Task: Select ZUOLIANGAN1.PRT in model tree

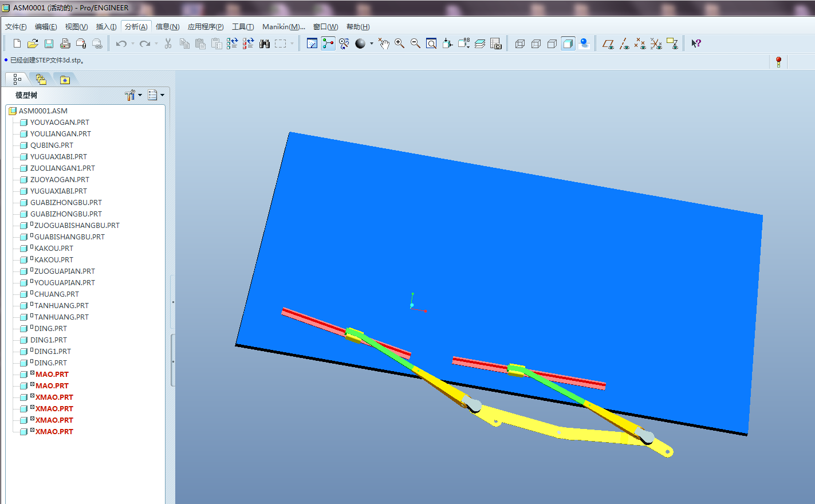Action: [x=62, y=168]
